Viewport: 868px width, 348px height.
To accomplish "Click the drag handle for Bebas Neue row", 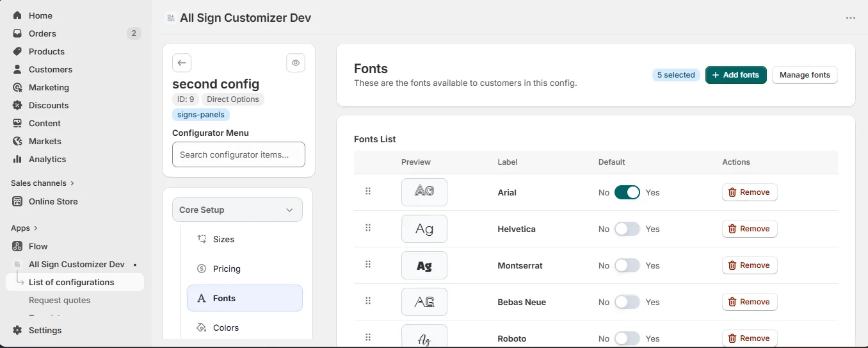I will 368,301.
